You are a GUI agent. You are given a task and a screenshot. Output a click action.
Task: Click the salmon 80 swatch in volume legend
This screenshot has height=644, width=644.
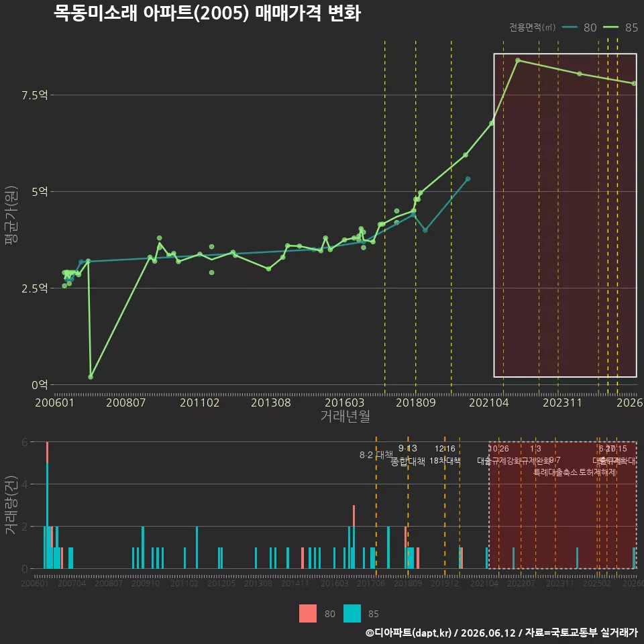308,614
